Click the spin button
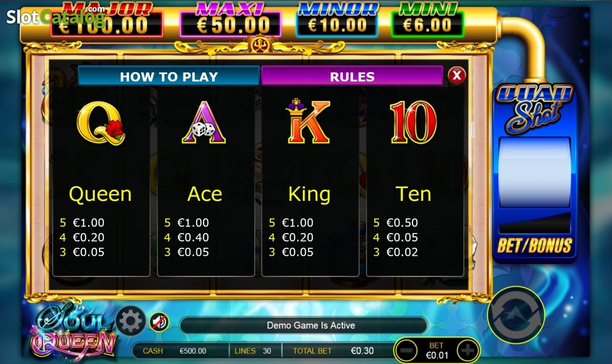612x364 pixels. [x=516, y=315]
